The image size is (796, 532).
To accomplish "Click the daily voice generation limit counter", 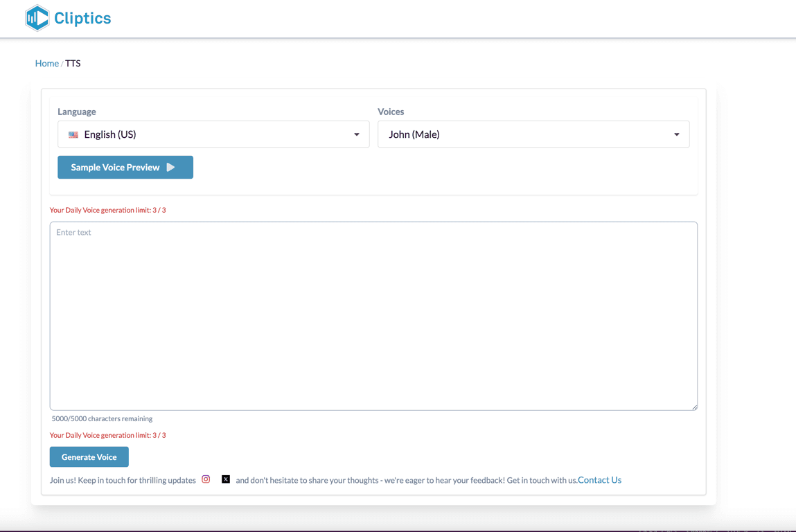I will pos(107,210).
